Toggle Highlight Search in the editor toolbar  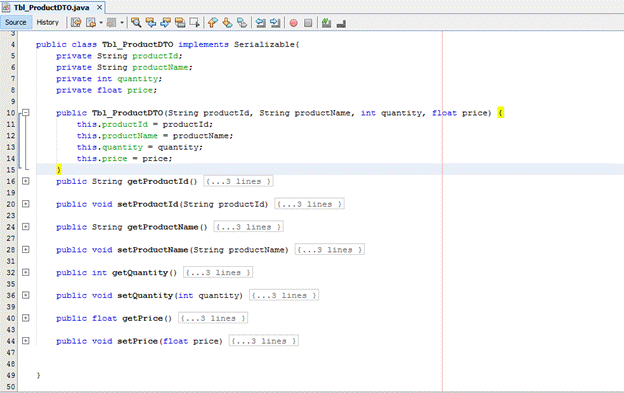pyautogui.click(x=180, y=23)
